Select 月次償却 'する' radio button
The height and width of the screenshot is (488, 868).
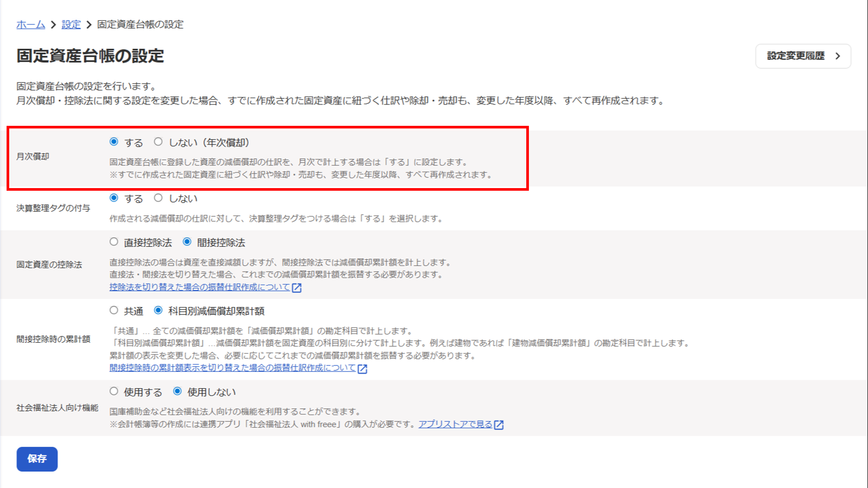coord(114,142)
